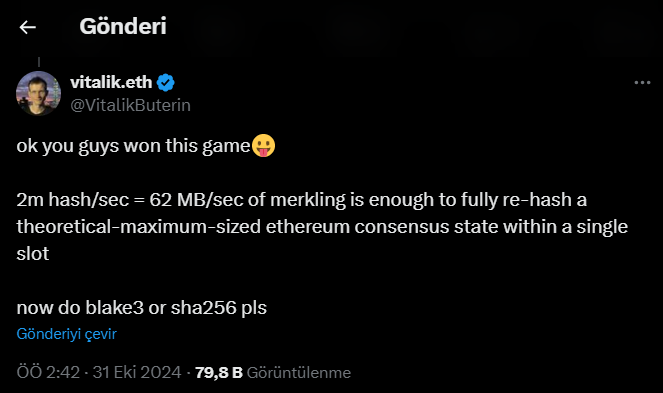Click the blue verified checkmark badge

point(165,82)
